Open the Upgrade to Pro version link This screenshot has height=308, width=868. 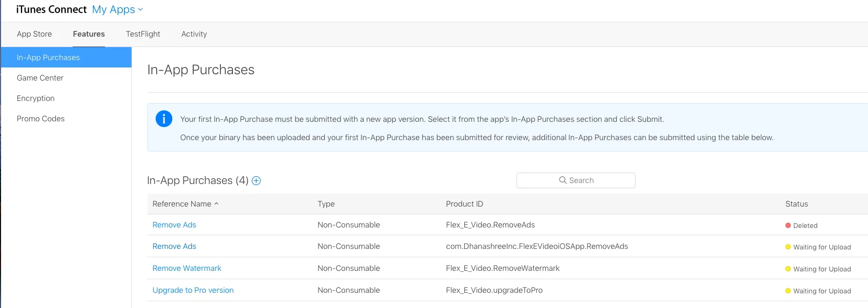pyautogui.click(x=193, y=290)
